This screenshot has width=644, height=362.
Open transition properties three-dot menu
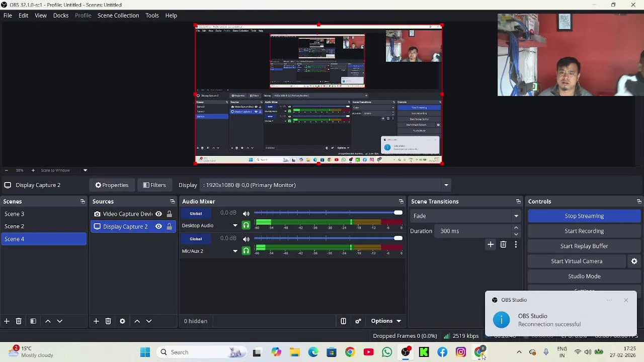[x=516, y=244]
